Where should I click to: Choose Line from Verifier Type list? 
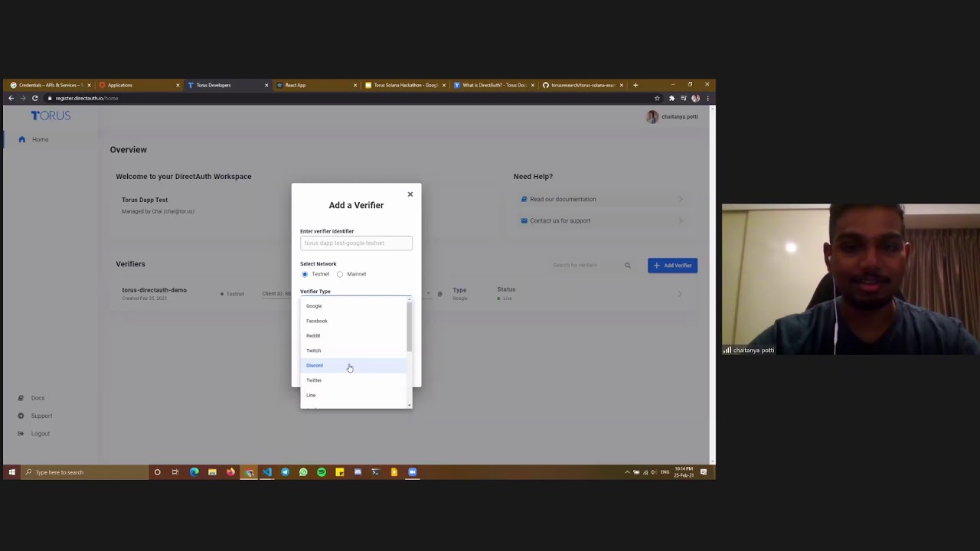pos(354,395)
